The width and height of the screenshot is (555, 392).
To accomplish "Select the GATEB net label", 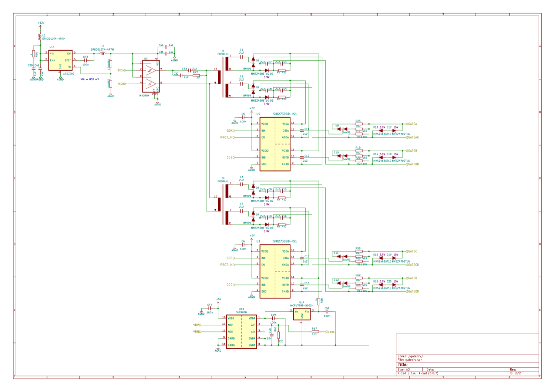I will coord(412,151).
